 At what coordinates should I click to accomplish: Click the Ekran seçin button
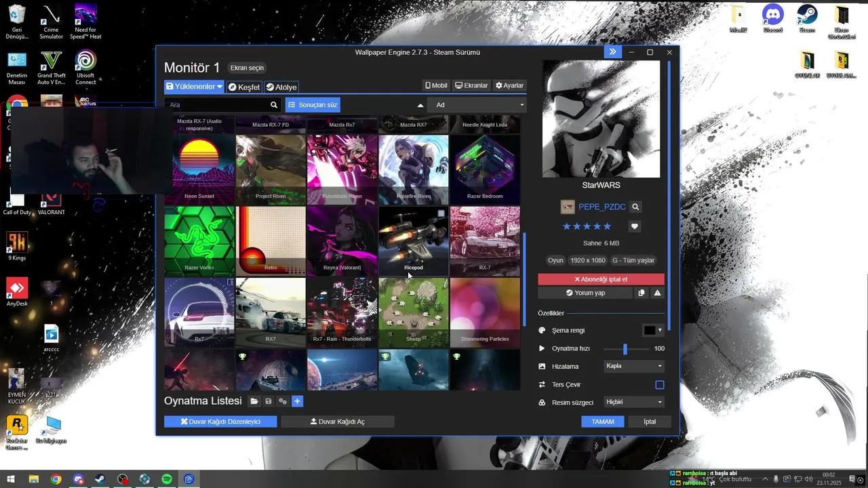tap(247, 68)
